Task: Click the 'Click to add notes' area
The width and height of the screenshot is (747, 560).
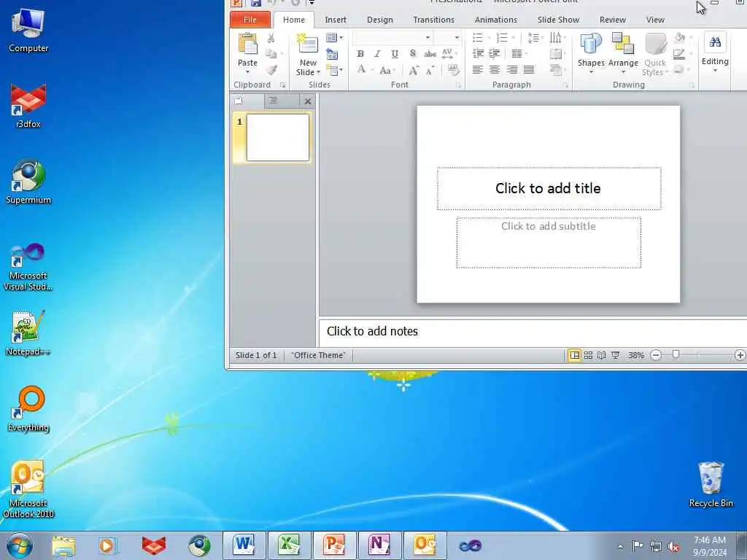Action: coord(533,332)
